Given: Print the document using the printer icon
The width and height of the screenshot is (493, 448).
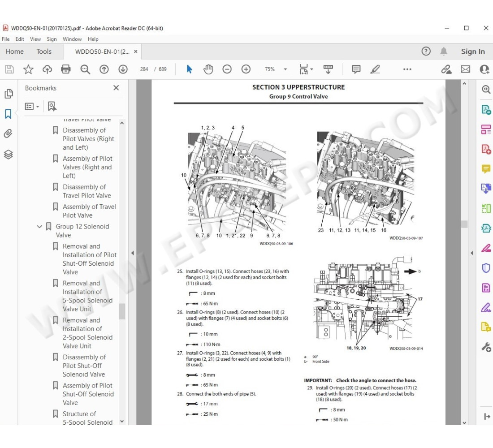Looking at the screenshot, I should [x=66, y=69].
